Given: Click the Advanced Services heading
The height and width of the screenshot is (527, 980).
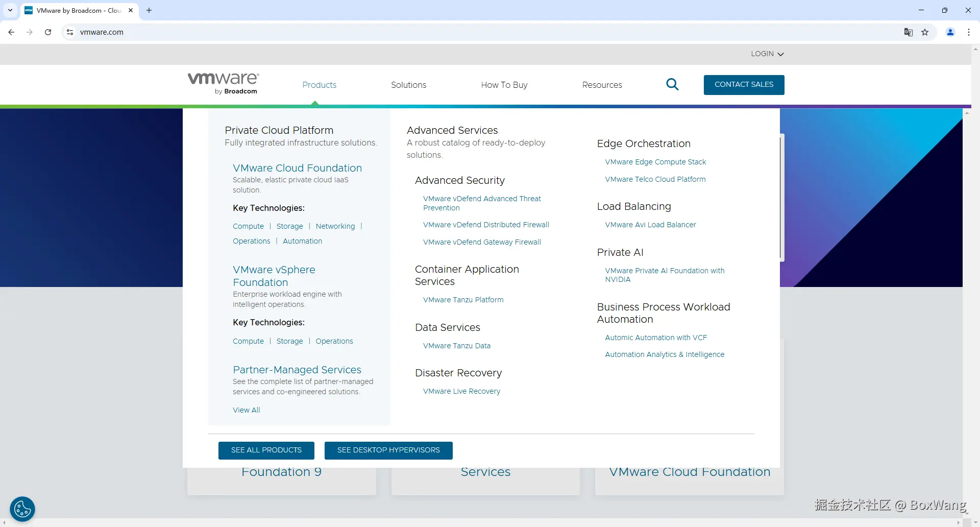Looking at the screenshot, I should [452, 130].
